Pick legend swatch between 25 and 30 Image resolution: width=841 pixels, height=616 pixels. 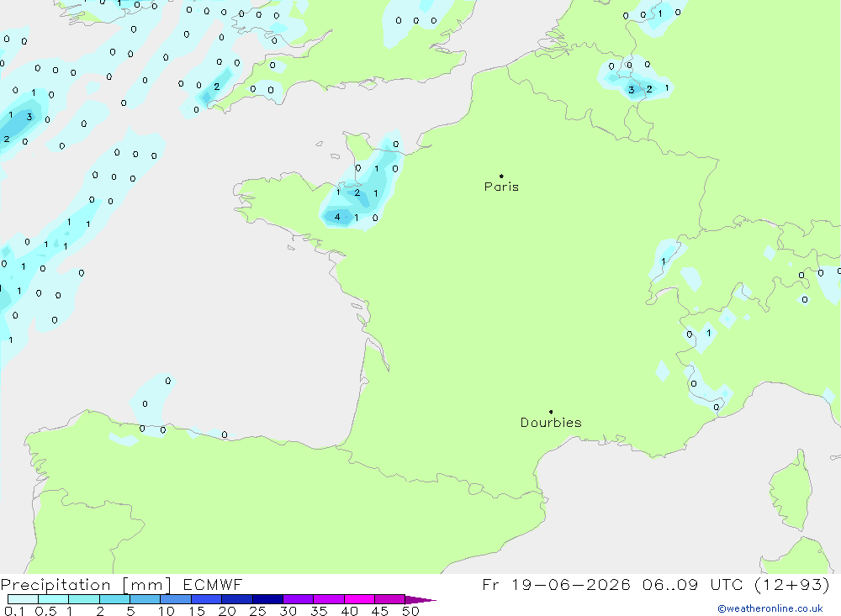coord(267,599)
